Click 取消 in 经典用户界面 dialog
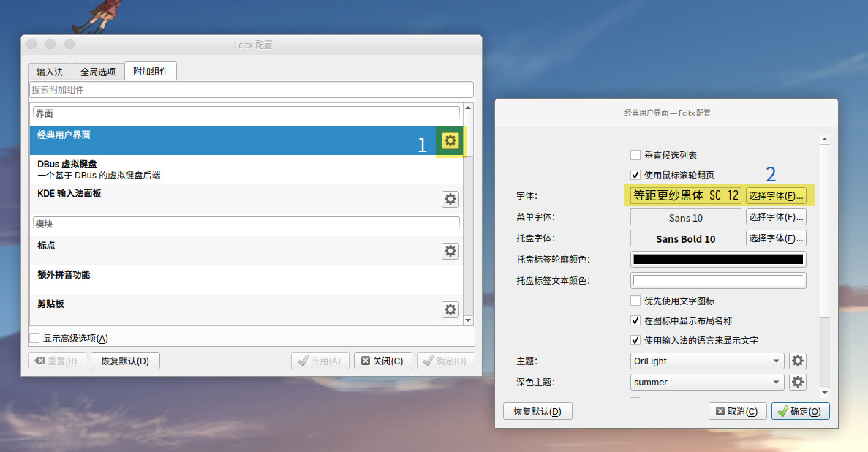This screenshot has height=452, width=868. pyautogui.click(x=737, y=412)
